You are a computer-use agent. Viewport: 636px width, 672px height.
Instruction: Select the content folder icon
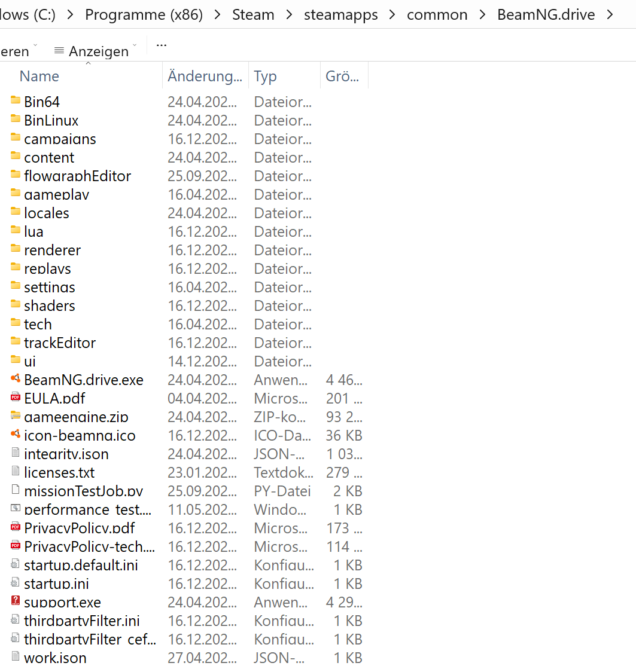pyautogui.click(x=16, y=155)
